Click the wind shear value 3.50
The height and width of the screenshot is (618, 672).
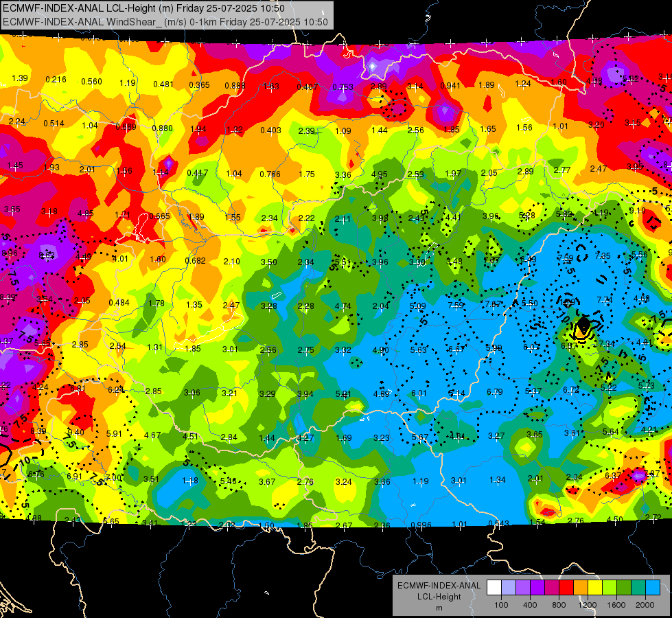[268, 262]
